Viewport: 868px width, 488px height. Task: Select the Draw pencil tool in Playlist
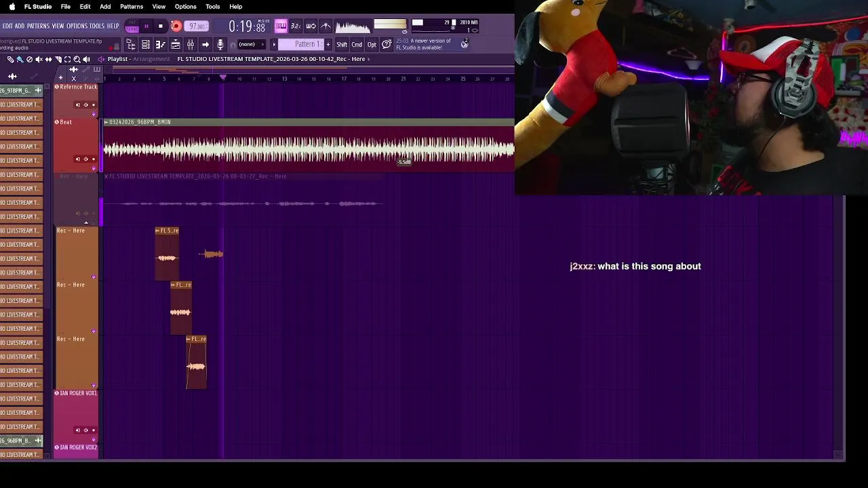coord(10,59)
